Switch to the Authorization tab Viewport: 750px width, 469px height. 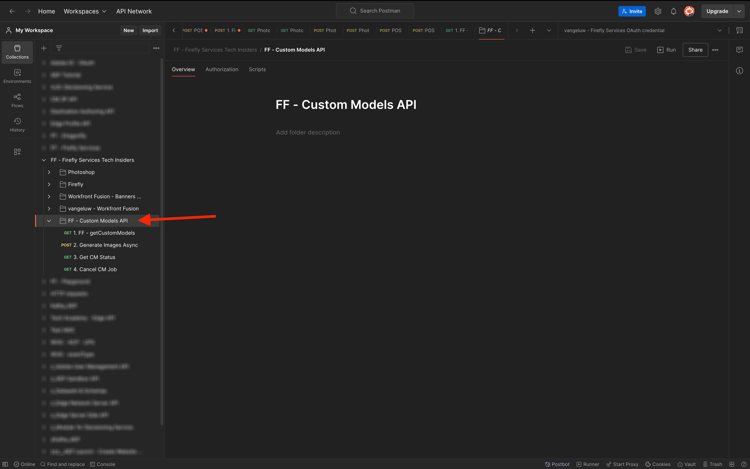[x=221, y=69]
